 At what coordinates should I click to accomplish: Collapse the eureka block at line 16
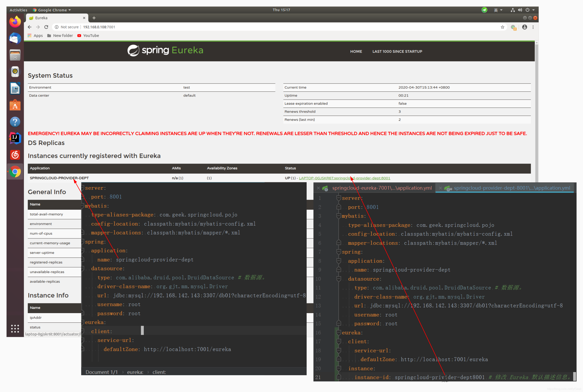coord(339,333)
